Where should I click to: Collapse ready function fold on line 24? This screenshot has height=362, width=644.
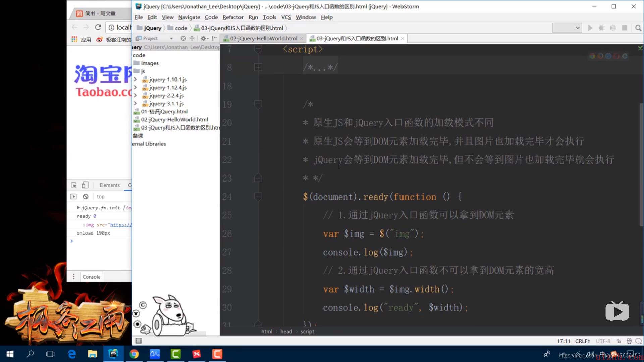(x=258, y=197)
